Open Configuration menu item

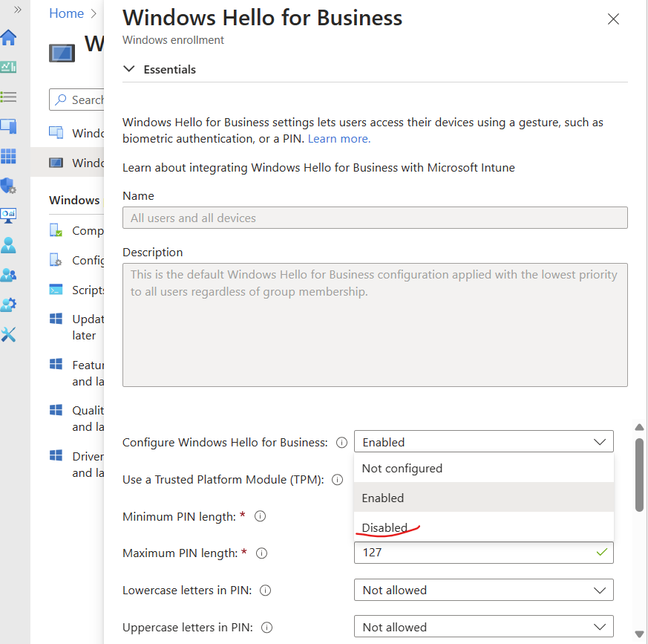[76, 260]
